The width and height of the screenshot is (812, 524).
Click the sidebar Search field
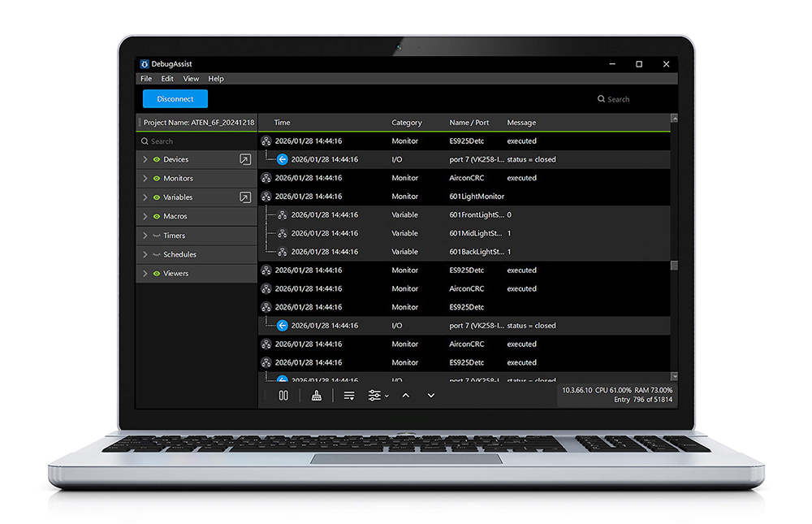point(195,141)
